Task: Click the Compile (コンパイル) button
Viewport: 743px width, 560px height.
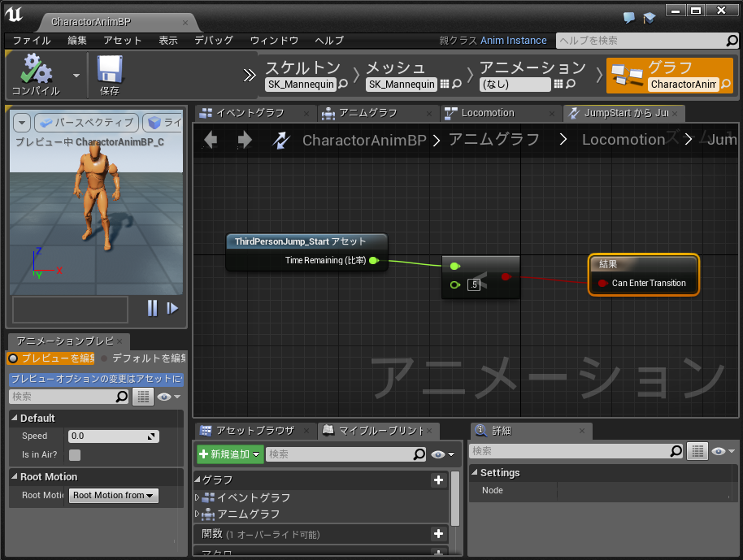Action: [36, 75]
